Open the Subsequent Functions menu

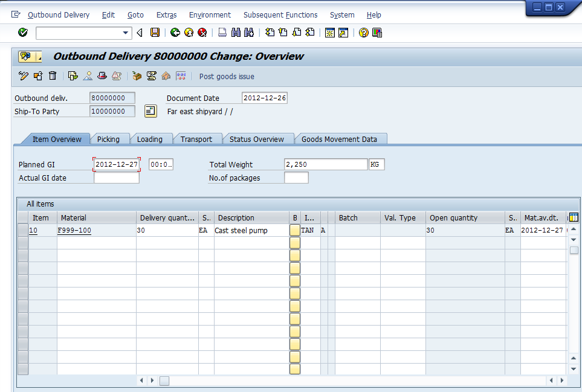280,14
